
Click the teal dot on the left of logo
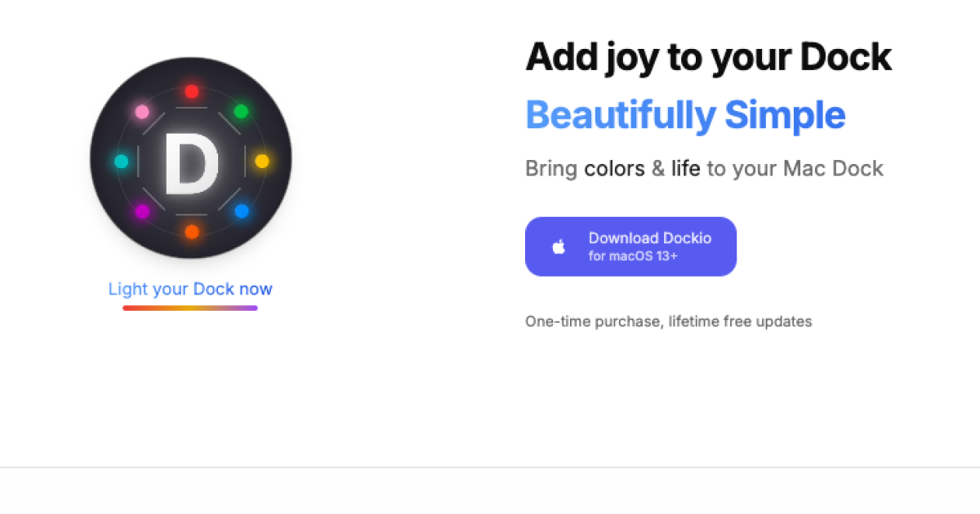pyautogui.click(x=121, y=161)
